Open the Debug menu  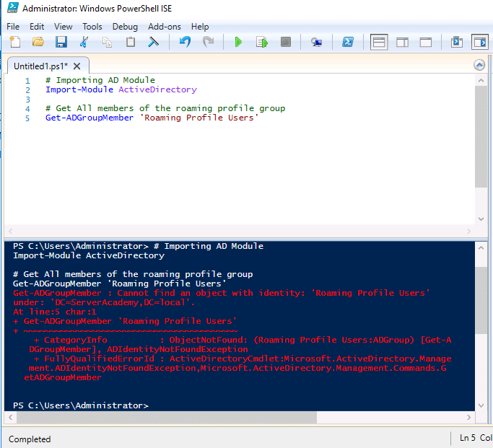(125, 27)
